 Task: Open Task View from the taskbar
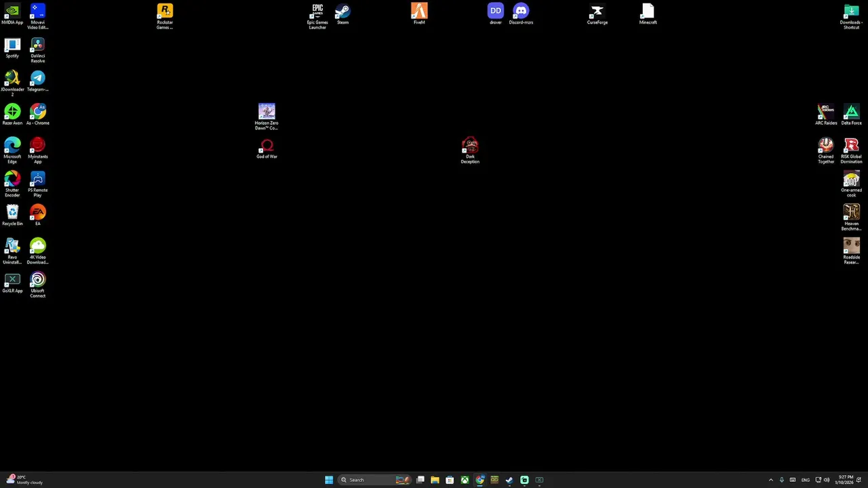(x=420, y=480)
